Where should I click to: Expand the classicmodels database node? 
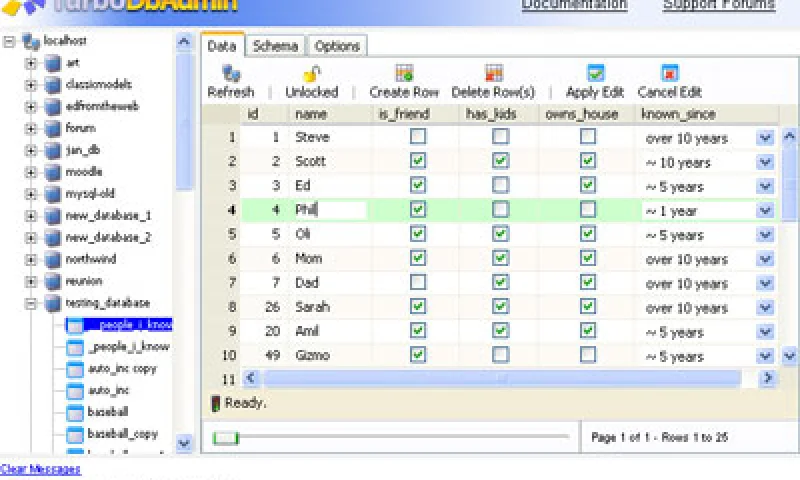coord(31,85)
